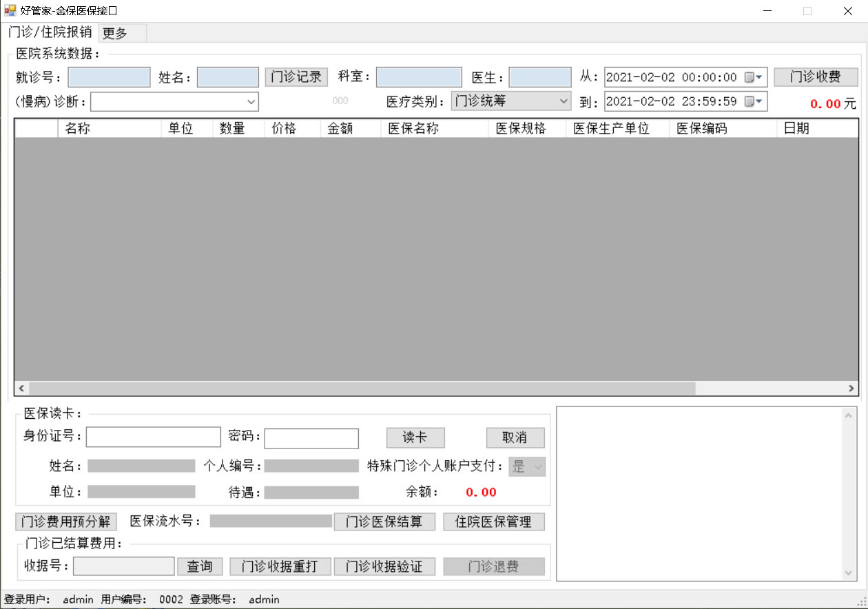Click the app icon in the title bar
Image resolution: width=868 pixels, height=609 pixels.
pyautogui.click(x=10, y=10)
